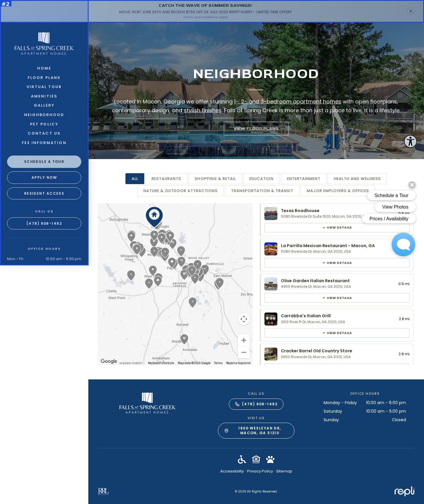The width and height of the screenshot is (424, 504).
Task: Open Resident Access
Action: [x=44, y=194]
